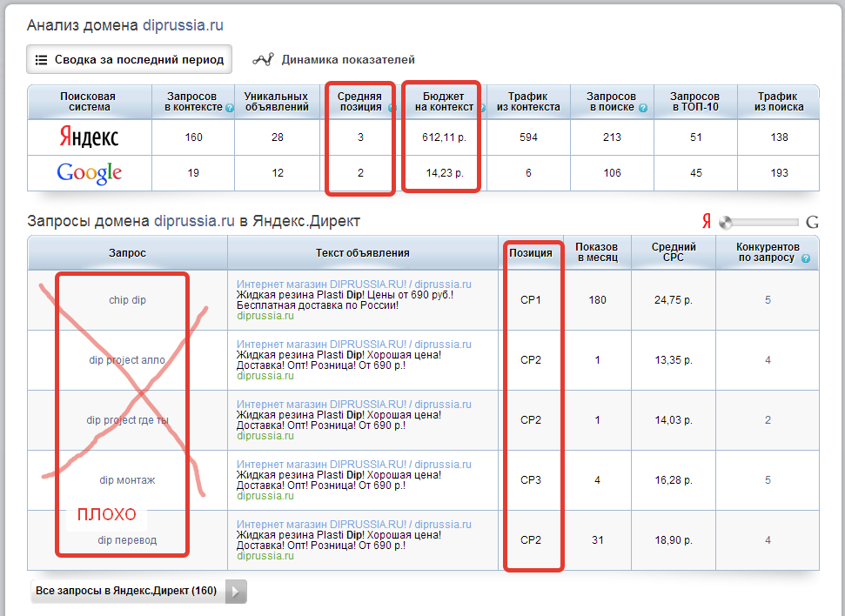Click Яндекс context queries value 160
Viewport: 845px width, 616px height.
point(193,137)
